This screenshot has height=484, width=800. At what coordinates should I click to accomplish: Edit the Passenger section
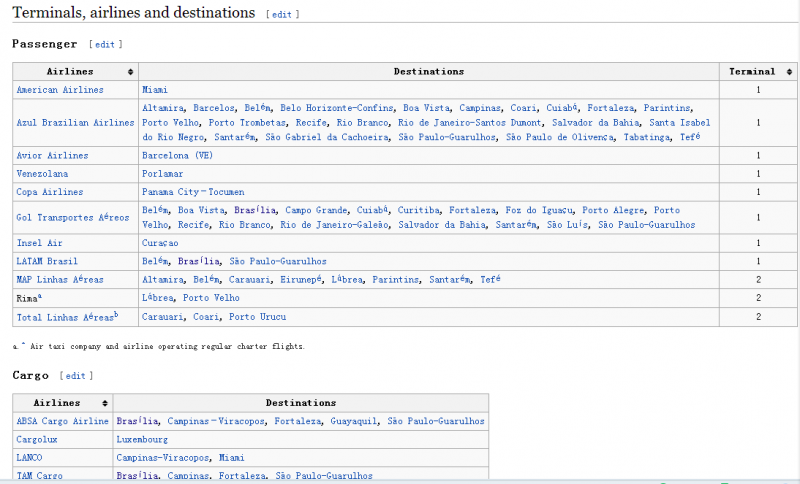point(105,44)
